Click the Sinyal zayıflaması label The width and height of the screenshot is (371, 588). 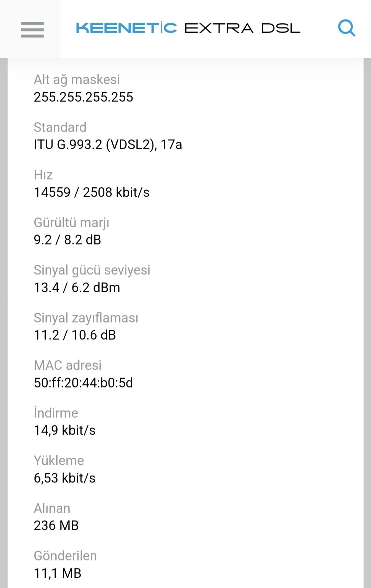pos(86,318)
